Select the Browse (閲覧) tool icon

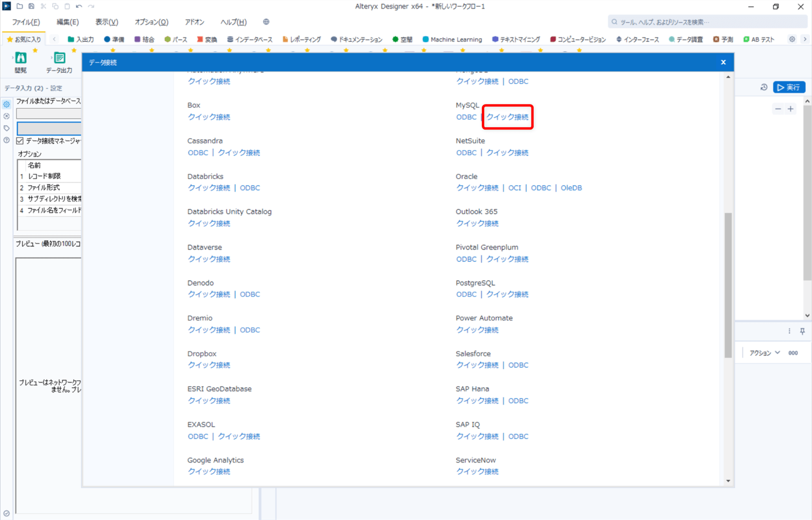pos(21,58)
